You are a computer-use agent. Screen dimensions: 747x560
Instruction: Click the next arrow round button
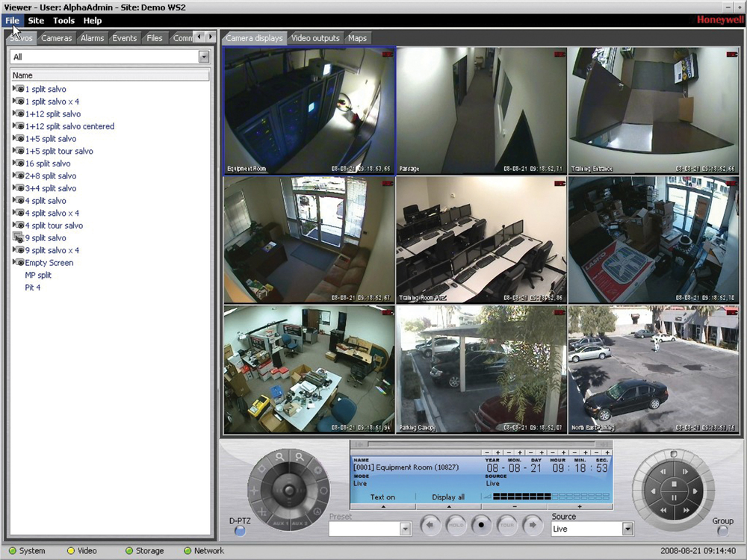[x=532, y=524]
